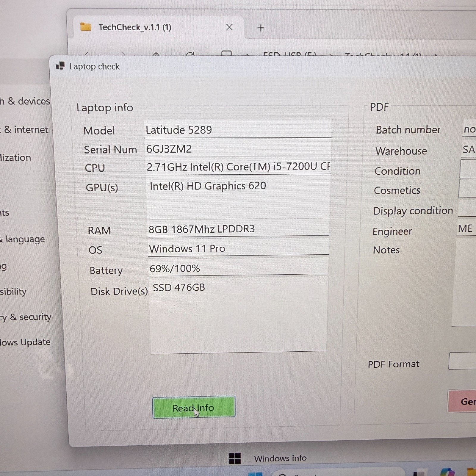This screenshot has width=476, height=476.
Task: Open the Cosmetics dropdown box
Action: 467,189
